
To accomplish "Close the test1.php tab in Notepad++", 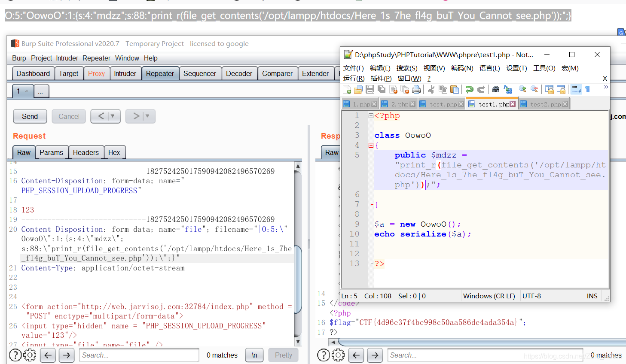I will tap(513, 104).
